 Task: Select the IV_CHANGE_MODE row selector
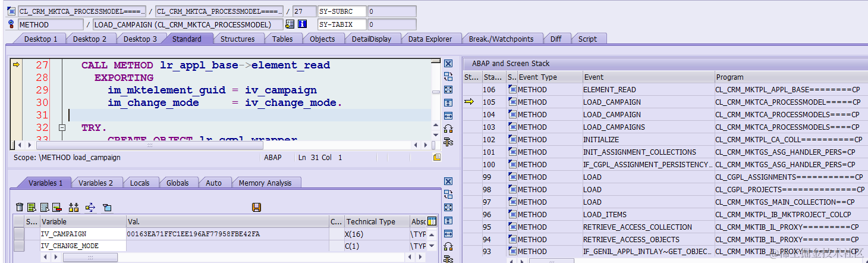click(19, 246)
